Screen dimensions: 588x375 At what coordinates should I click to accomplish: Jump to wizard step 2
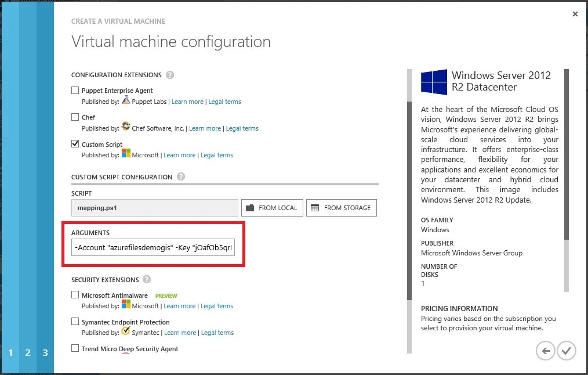pos(28,352)
